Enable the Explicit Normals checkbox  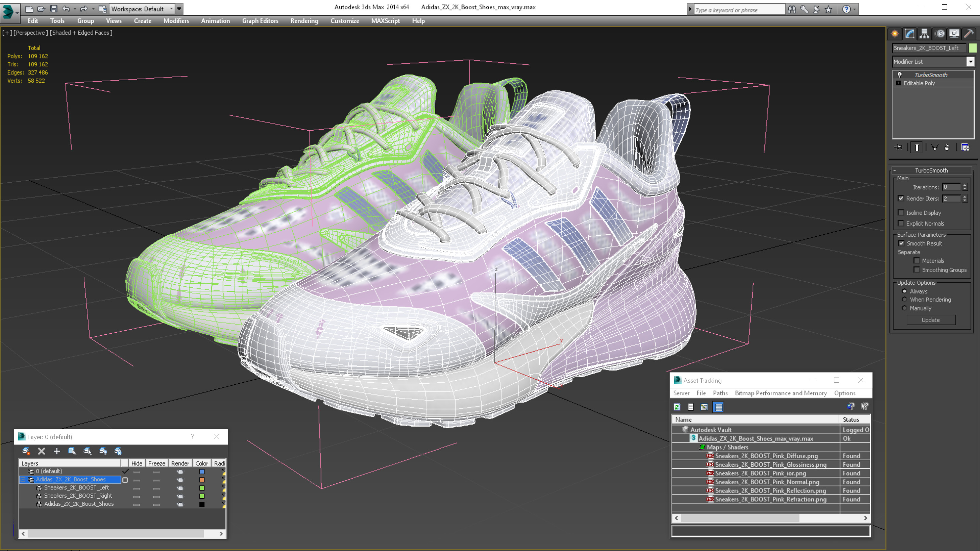click(900, 223)
